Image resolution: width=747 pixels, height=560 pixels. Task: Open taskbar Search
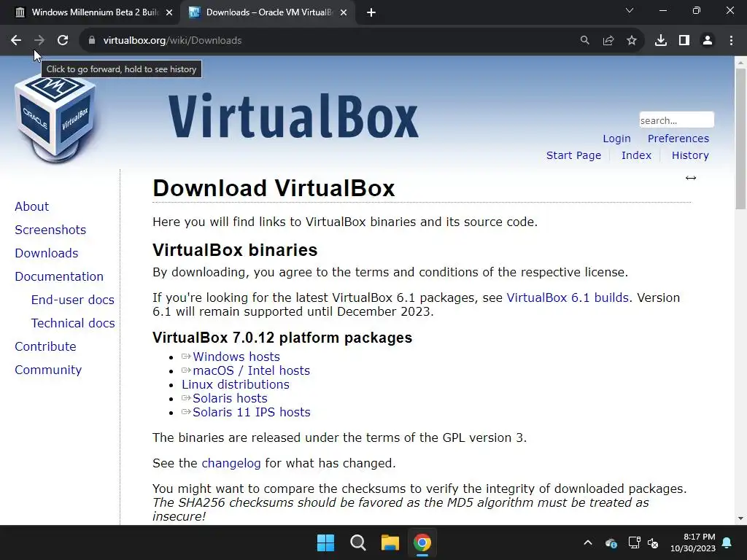coord(357,542)
